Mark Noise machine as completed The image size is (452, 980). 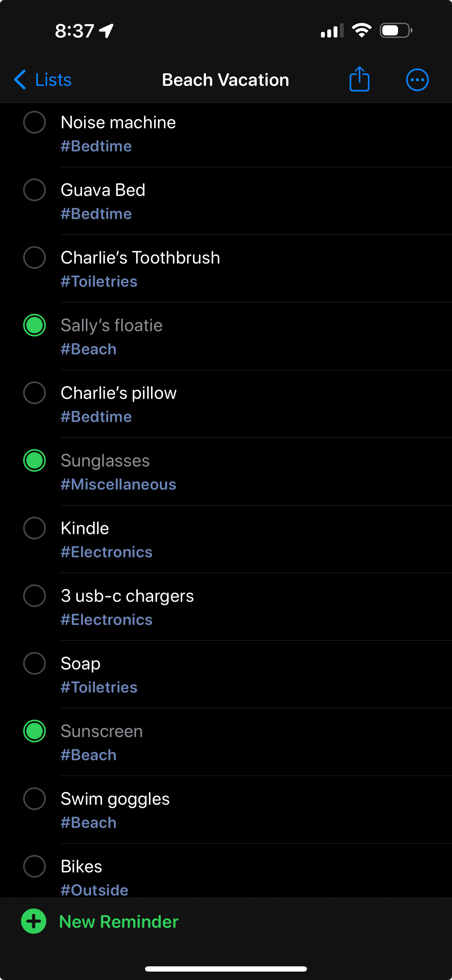tap(35, 122)
